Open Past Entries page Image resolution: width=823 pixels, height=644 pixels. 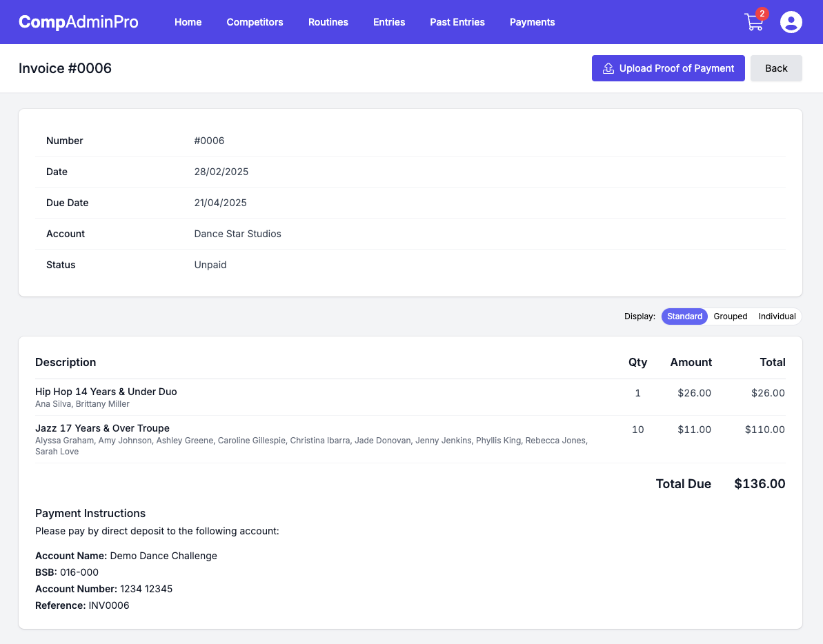(x=457, y=22)
